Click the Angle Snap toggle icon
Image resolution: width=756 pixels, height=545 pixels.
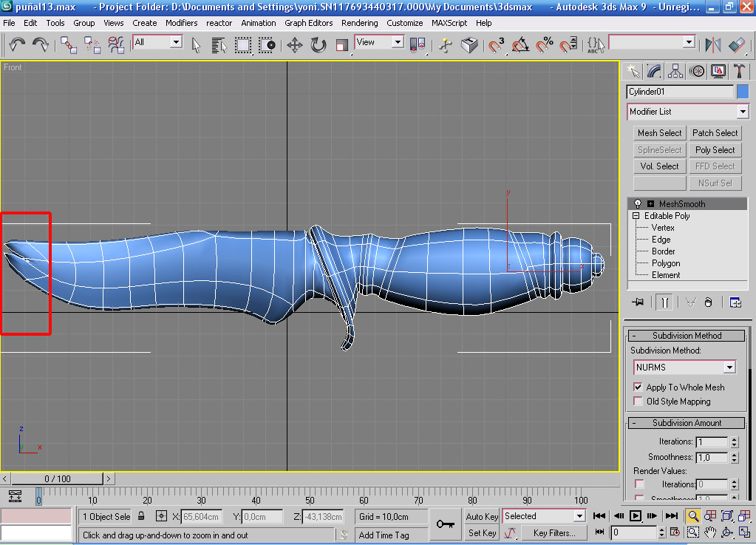point(521,45)
